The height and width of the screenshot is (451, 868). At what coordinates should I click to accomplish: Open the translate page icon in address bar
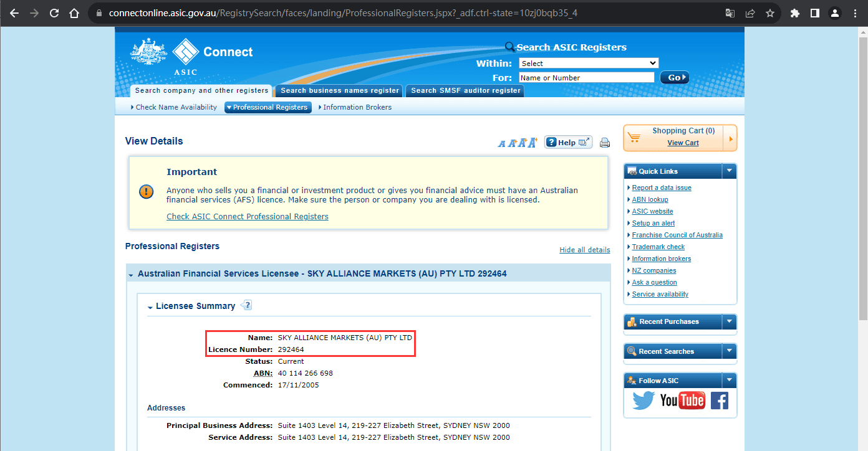(x=730, y=13)
